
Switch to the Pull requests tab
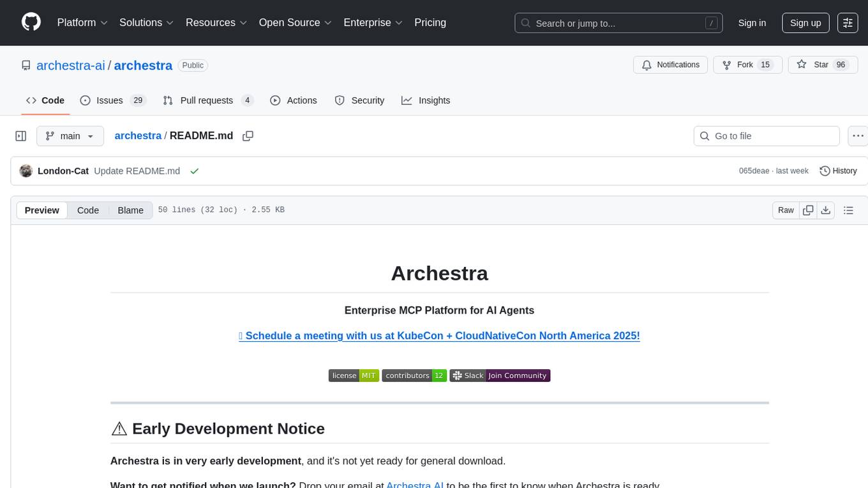click(x=208, y=100)
